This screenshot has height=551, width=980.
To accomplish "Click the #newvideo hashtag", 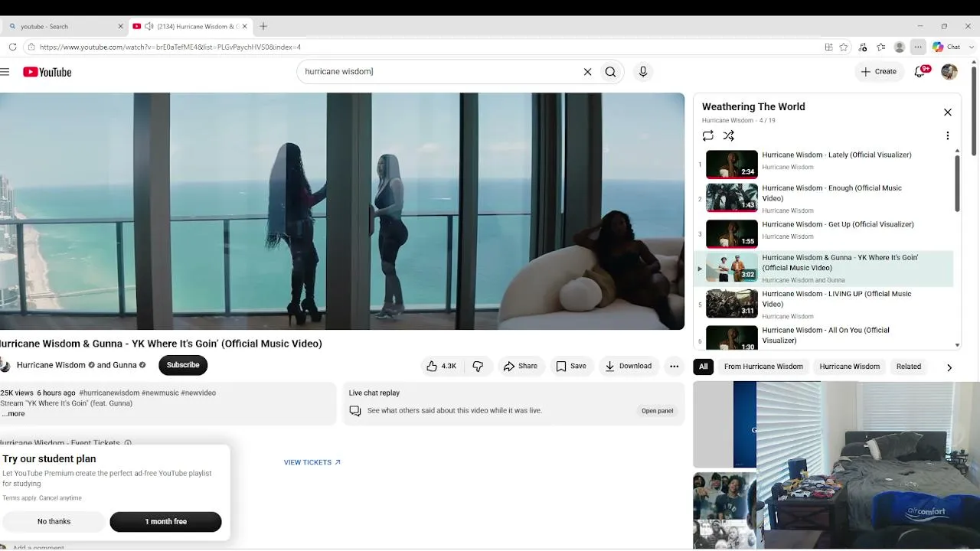I will point(198,393).
